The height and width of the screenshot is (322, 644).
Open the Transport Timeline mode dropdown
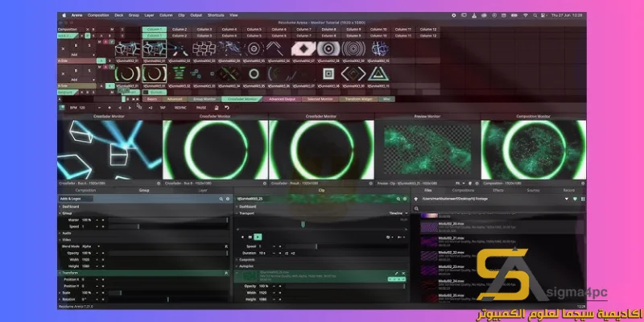[x=398, y=213]
